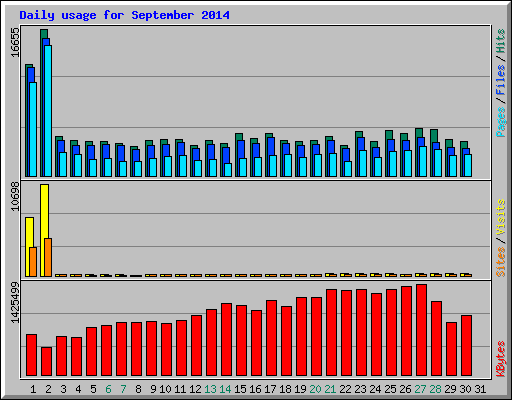Click day label 11 on the x-axis
This screenshot has height=400, width=512.
coord(180,389)
